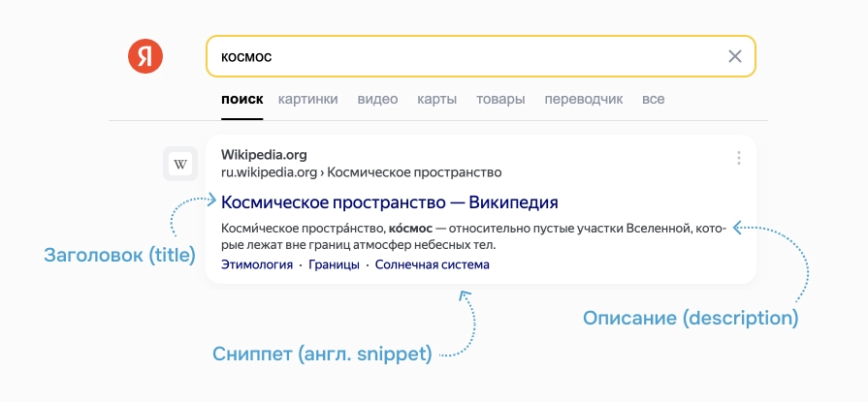Click the search field containing космос
The width and height of the screenshot is (868, 402).
pos(480,56)
